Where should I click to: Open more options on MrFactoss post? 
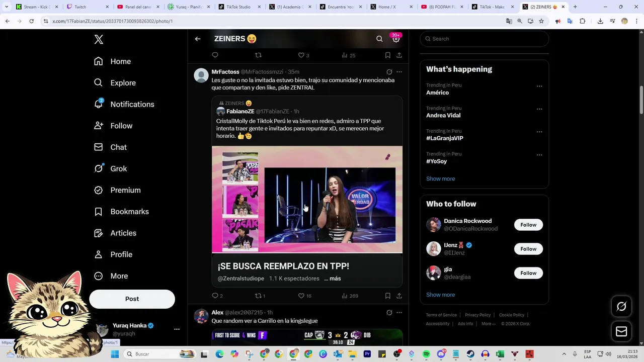tap(399, 72)
